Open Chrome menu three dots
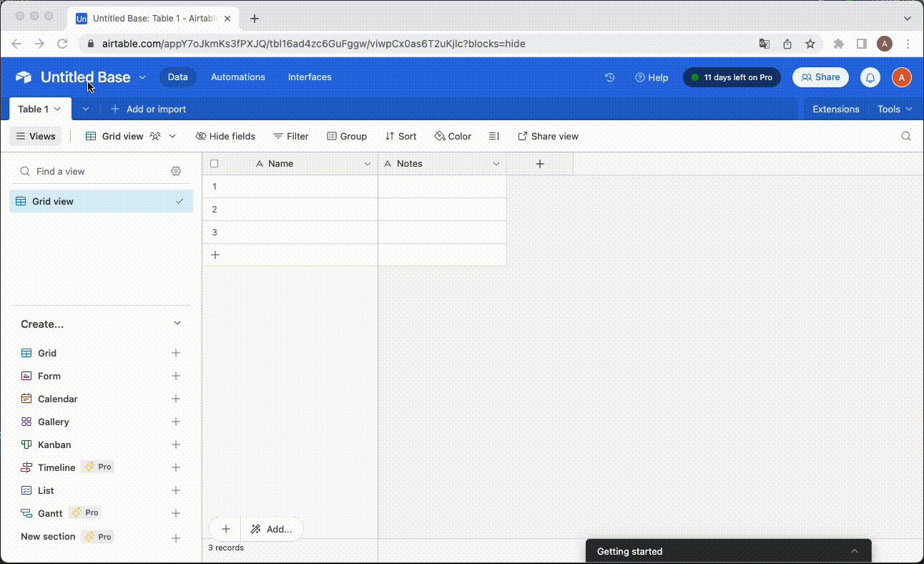Screen dimensions: 924x564 [908, 44]
